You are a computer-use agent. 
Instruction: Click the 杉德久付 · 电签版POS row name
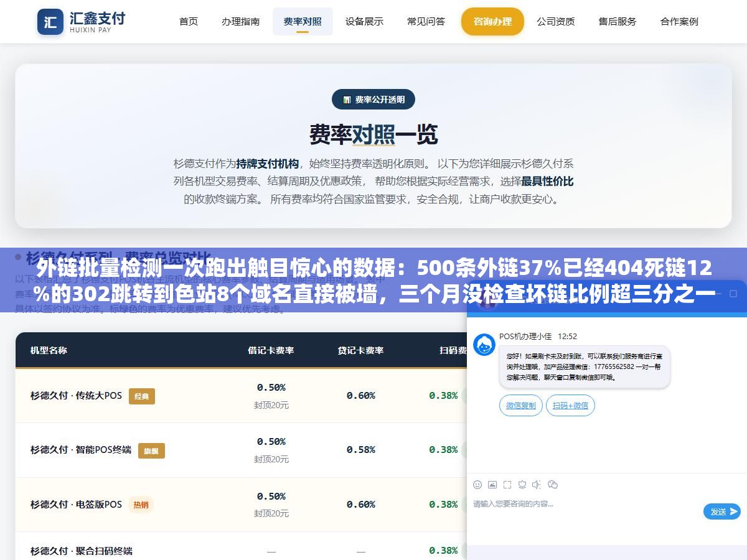click(76, 505)
